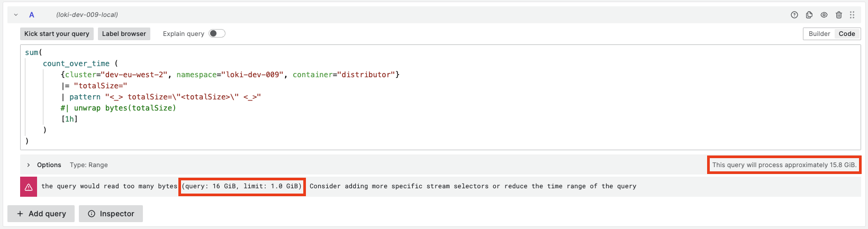This screenshot has height=229, width=868.
Task: Click the 'Type: Range' options text
Action: [89, 165]
